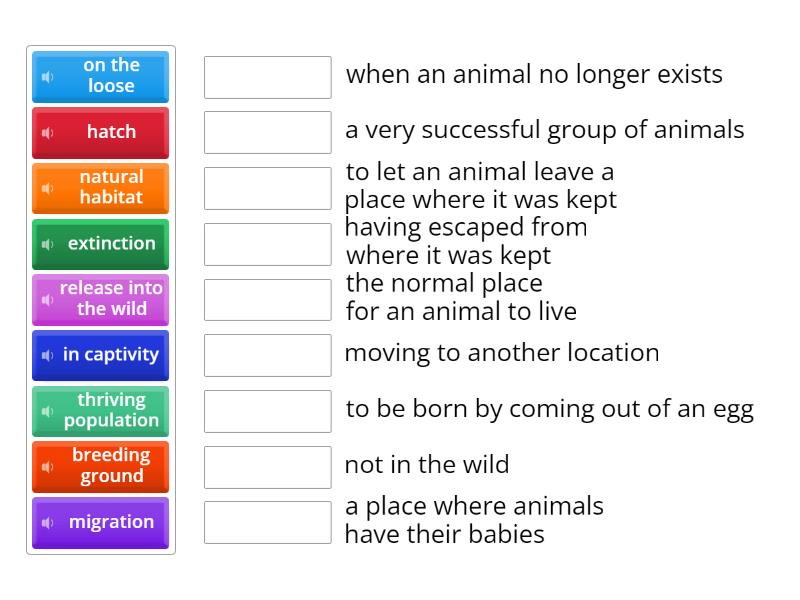Play pronunciation of 'extinction'
The width and height of the screenshot is (800, 600).
click(47, 245)
